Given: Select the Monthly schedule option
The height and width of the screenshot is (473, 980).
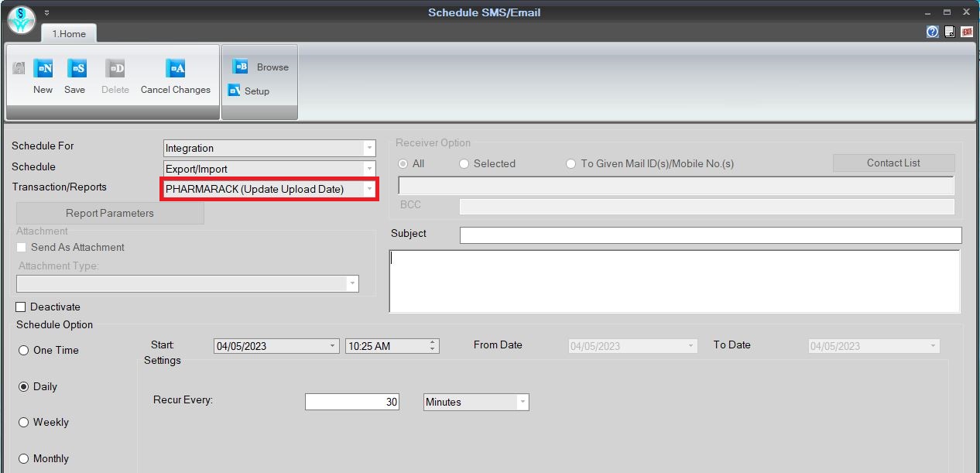Looking at the screenshot, I should pyautogui.click(x=23, y=459).
